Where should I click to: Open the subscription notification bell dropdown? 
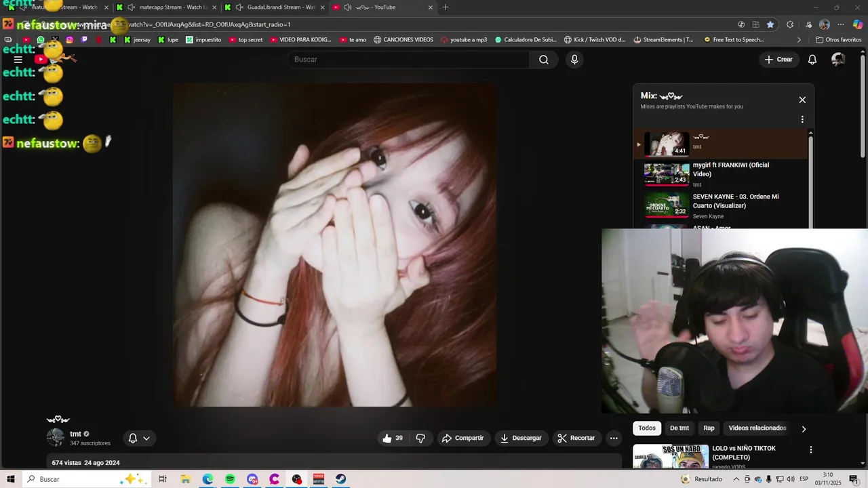tap(139, 439)
